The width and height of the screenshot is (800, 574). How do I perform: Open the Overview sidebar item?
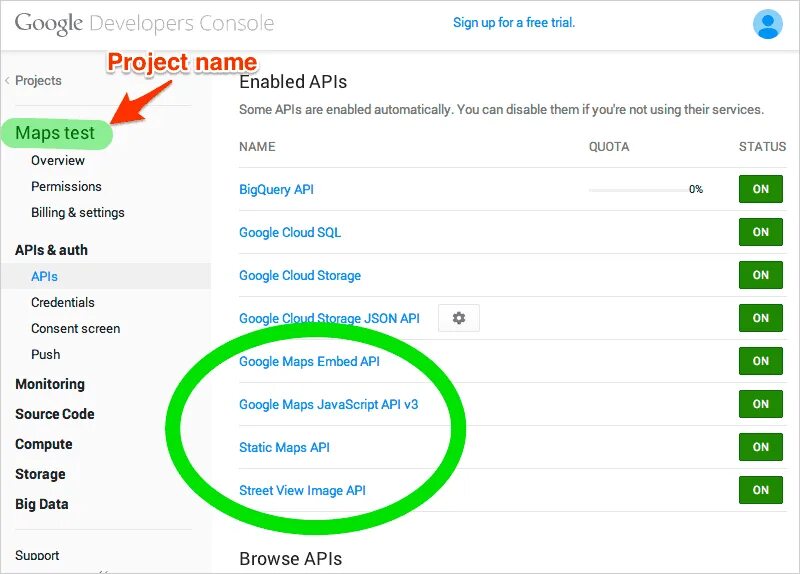[x=58, y=160]
